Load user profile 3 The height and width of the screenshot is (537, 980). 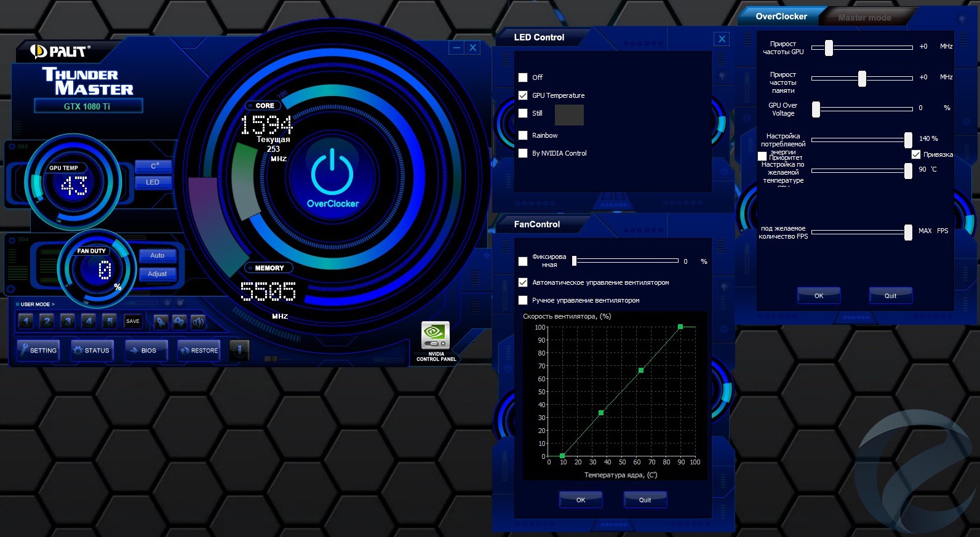click(68, 321)
